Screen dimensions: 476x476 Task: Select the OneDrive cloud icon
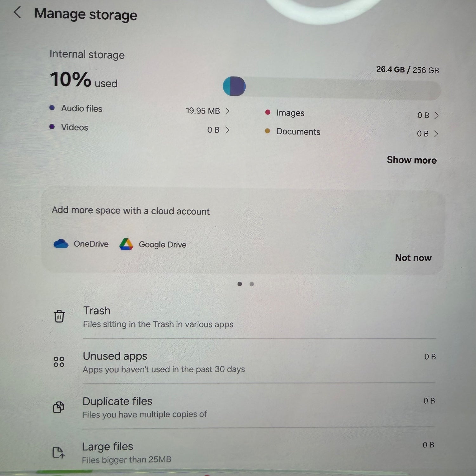pos(61,244)
